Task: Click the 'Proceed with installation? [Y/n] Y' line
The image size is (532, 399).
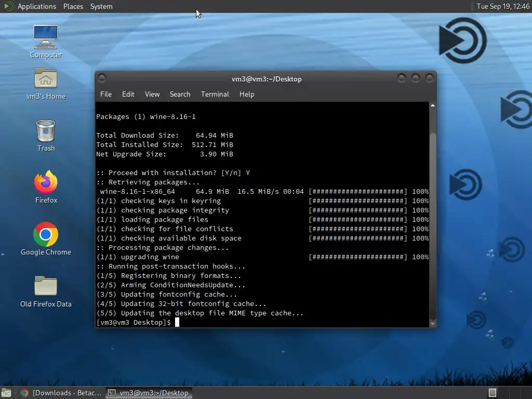Action: coord(173,172)
